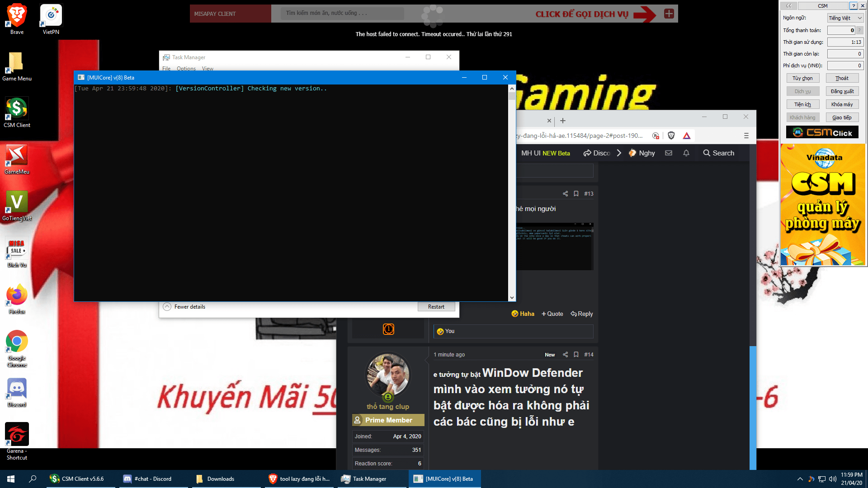
Task: Click the share icon on post #13
Action: pos(565,194)
